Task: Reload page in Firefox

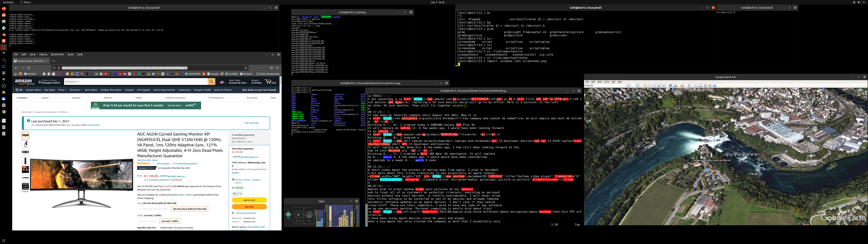Action: pos(29,68)
